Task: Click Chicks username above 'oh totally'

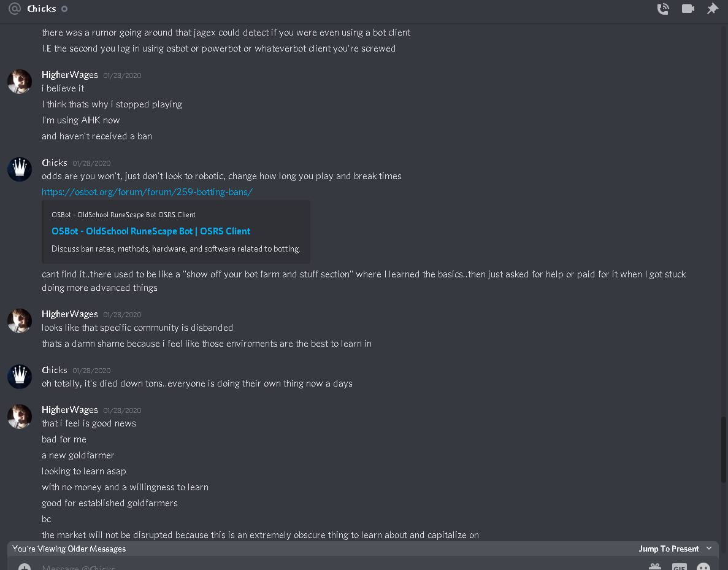Action: pyautogui.click(x=55, y=370)
